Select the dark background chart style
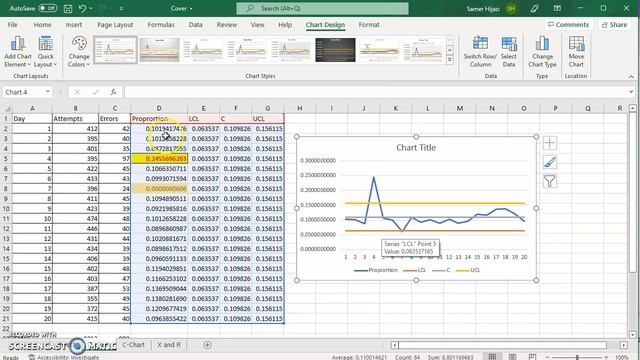The image size is (640, 360). pyautogui.click(x=335, y=50)
